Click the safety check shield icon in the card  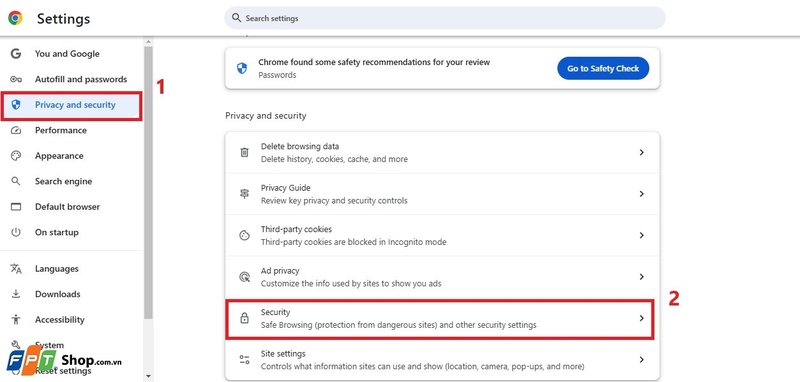click(242, 68)
